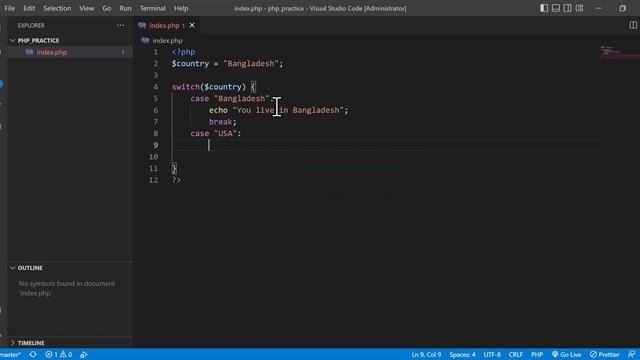Change indentation via Spaces: 4

click(462, 354)
